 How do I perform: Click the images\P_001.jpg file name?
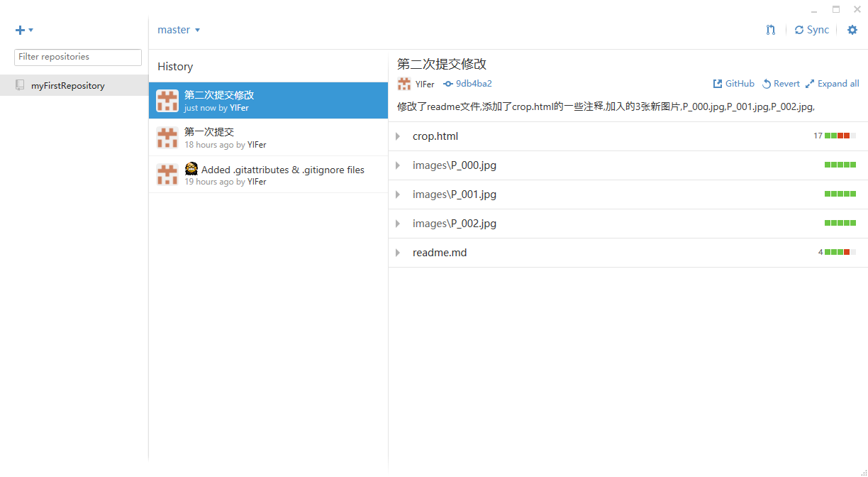point(455,194)
